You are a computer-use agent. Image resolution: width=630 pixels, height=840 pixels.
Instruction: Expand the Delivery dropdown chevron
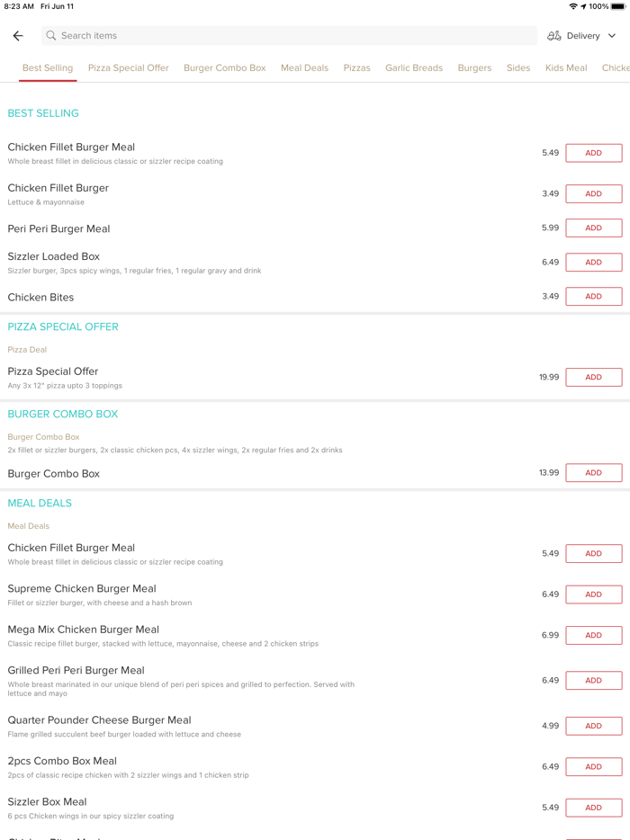[612, 36]
